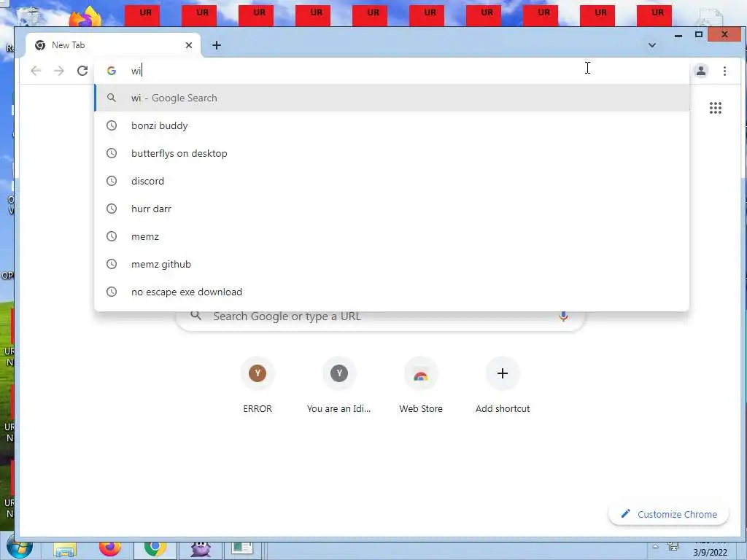Open the purple Bonzi taskbar icon
Image resolution: width=747 pixels, height=560 pixels.
coord(201,549)
